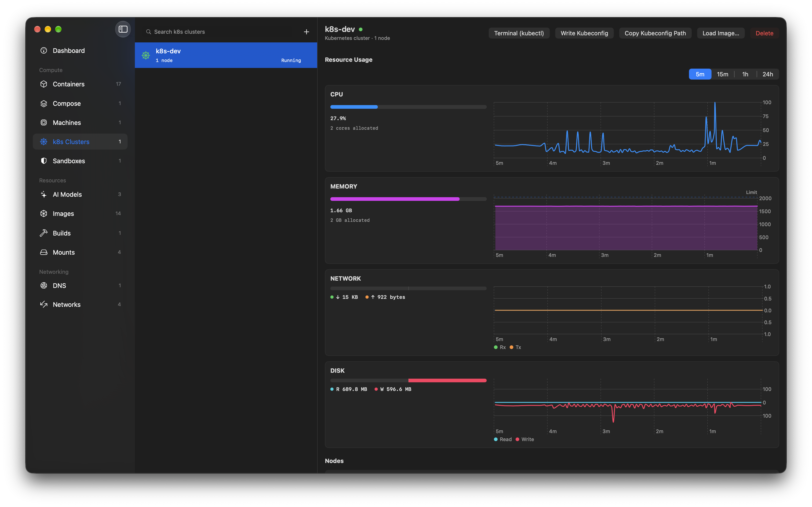Click the Rx legend in Network chart
812x507 pixels.
pos(500,347)
